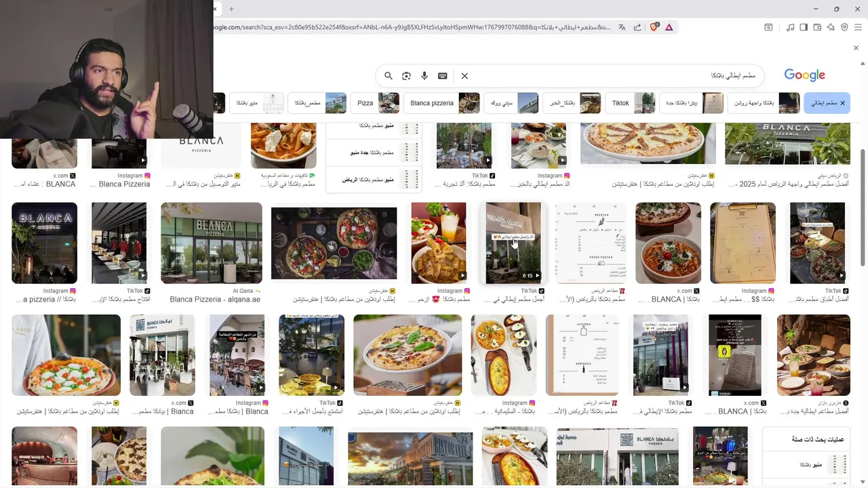
Task: Open the on-screen keyboard icon in search box
Action: point(443,76)
